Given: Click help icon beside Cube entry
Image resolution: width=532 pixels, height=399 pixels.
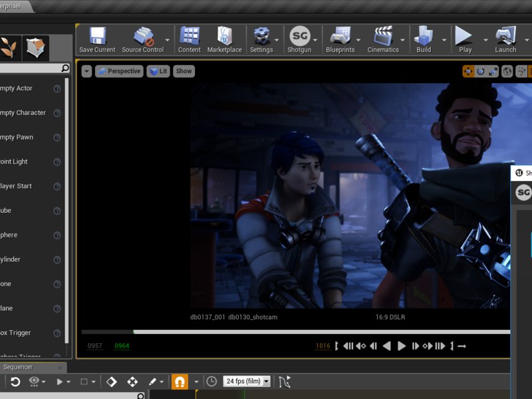Looking at the screenshot, I should (x=57, y=211).
